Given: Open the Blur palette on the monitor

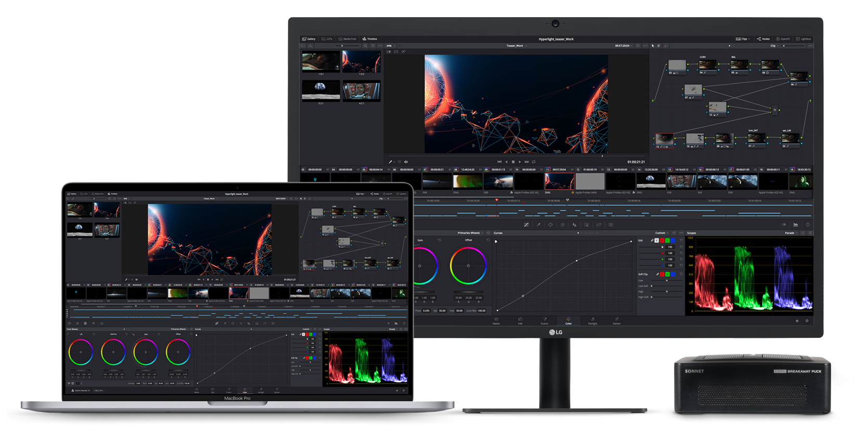Looking at the screenshot, I should tap(574, 225).
